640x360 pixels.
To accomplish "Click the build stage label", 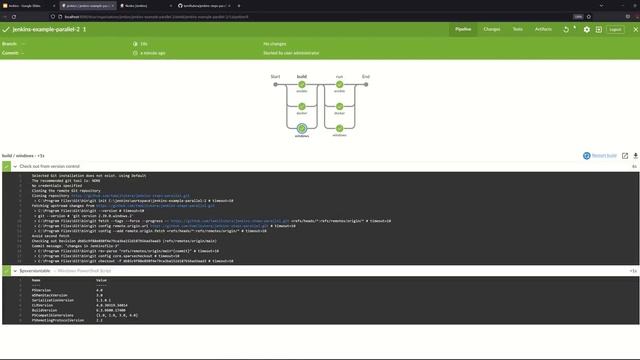I will point(302,76).
